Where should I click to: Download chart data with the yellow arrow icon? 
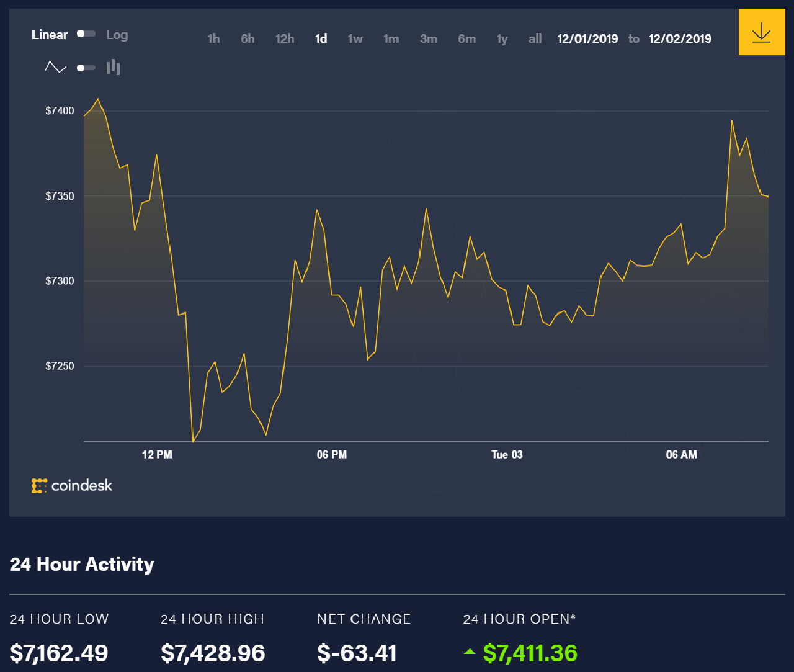coord(761,32)
